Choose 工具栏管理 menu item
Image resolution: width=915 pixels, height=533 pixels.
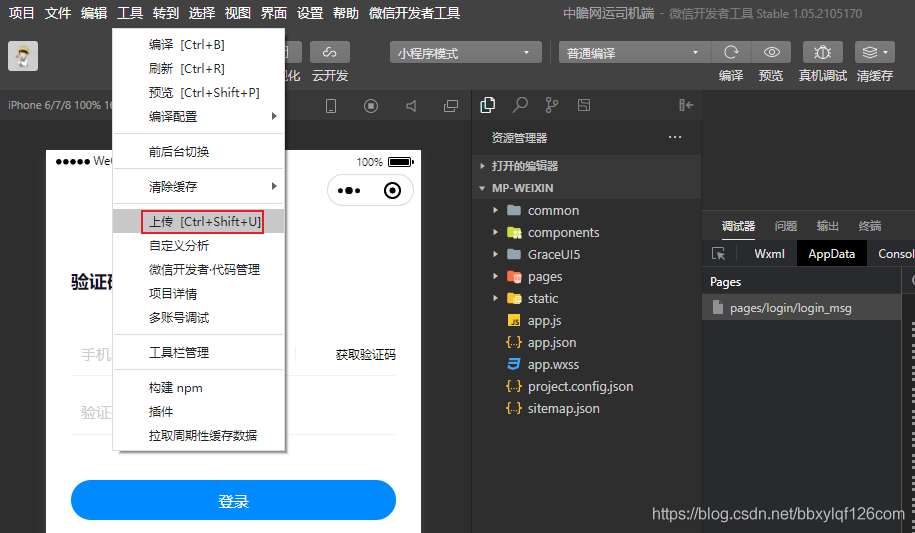[198, 352]
